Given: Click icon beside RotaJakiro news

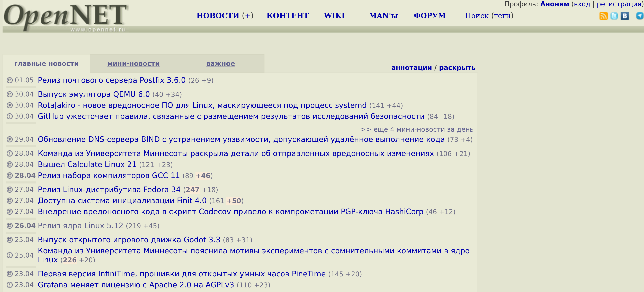Looking at the screenshot, I should pos(10,105).
